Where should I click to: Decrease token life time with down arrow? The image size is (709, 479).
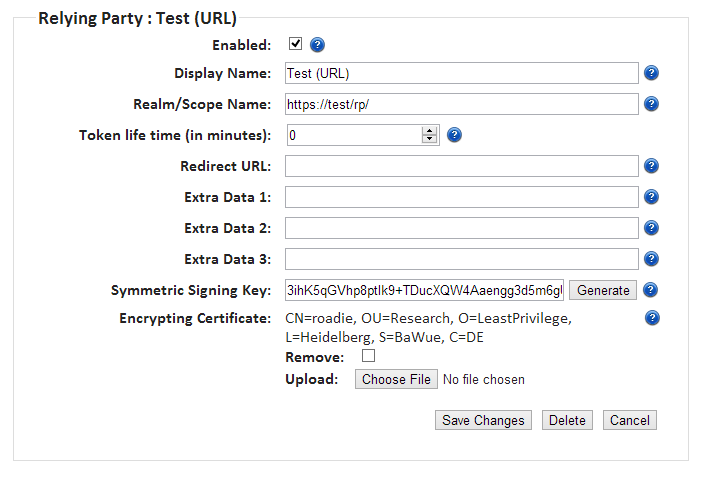430,140
